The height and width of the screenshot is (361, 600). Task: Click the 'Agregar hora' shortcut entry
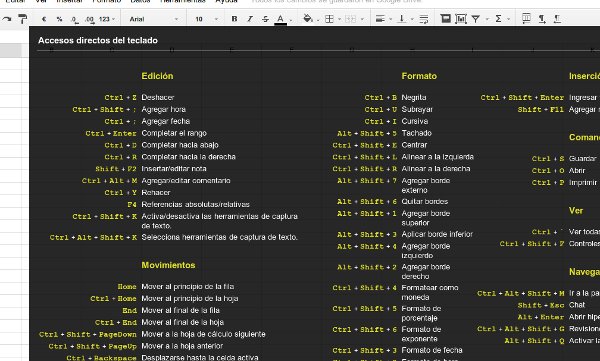tap(163, 109)
